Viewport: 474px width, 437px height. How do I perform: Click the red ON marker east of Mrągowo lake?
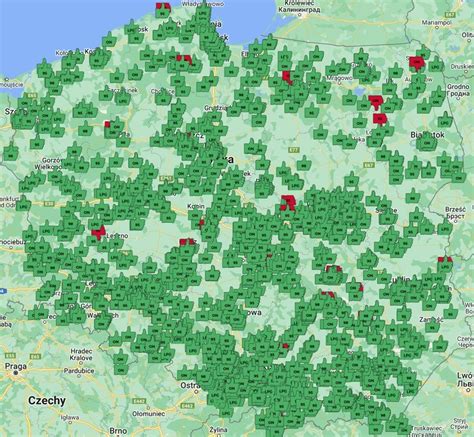(376, 101)
